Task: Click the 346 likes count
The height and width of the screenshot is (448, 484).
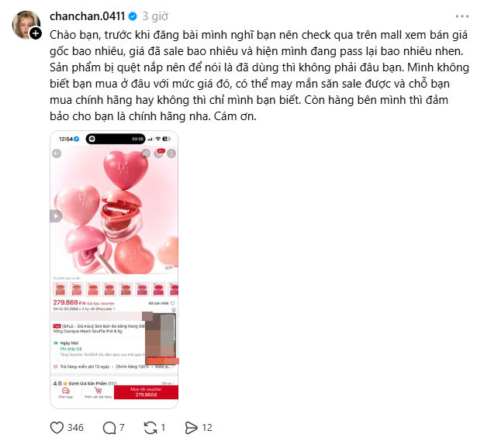Action: click(75, 428)
